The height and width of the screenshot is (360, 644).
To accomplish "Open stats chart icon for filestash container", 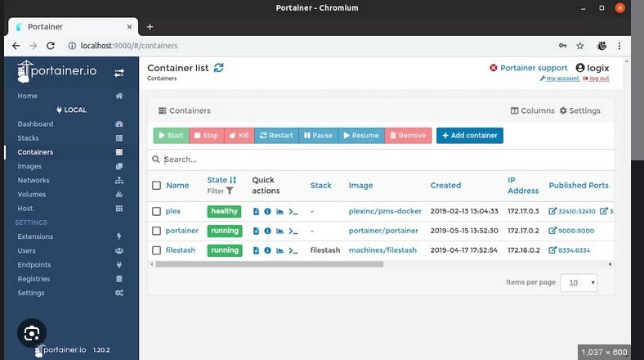I will (280, 250).
